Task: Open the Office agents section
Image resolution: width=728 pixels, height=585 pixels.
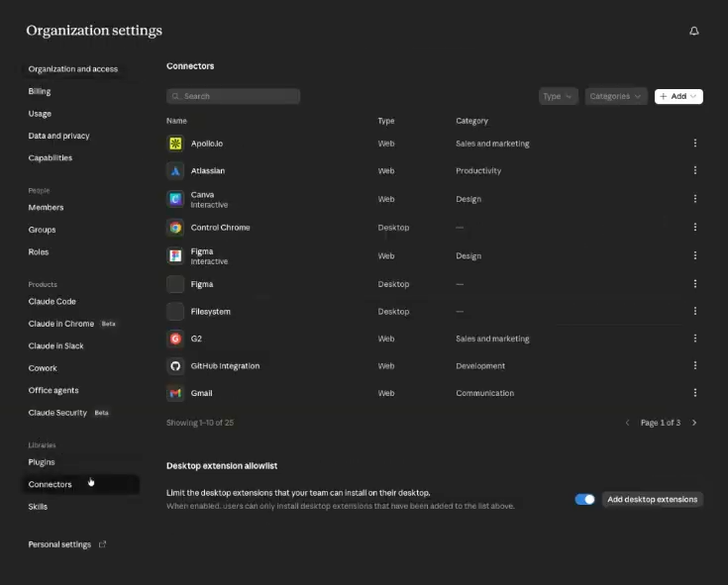Action: point(53,391)
